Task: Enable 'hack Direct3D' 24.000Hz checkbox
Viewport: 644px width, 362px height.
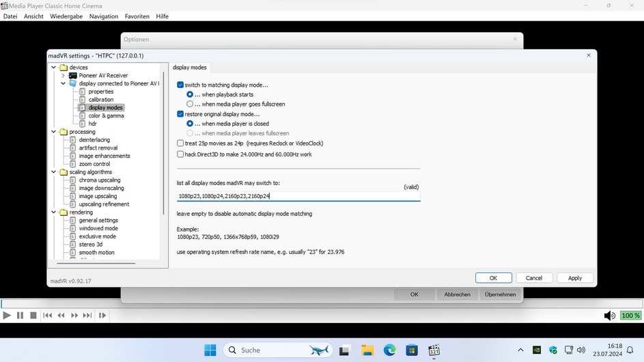Action: (x=180, y=154)
